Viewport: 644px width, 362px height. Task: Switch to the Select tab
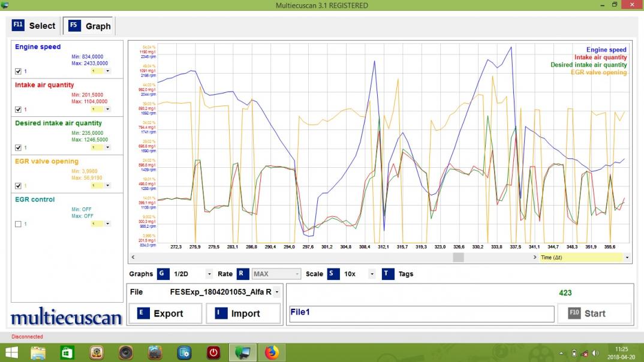[34, 26]
